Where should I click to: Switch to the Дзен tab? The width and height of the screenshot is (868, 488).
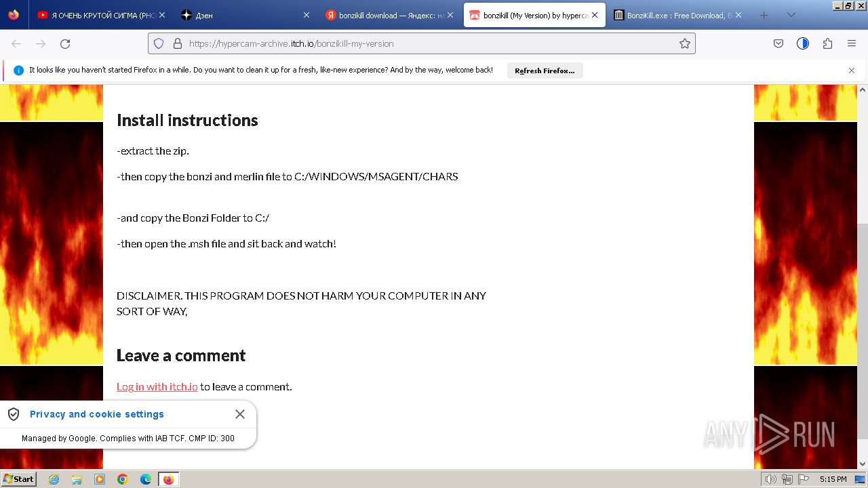(245, 15)
